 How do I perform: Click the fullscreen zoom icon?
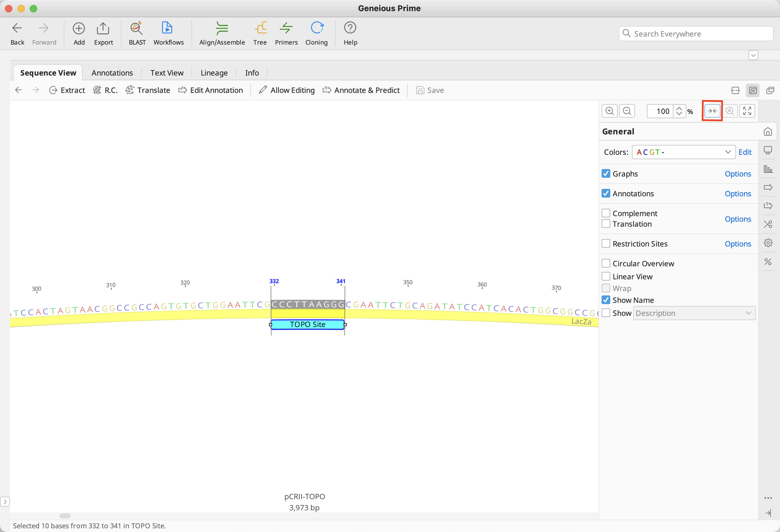(747, 111)
